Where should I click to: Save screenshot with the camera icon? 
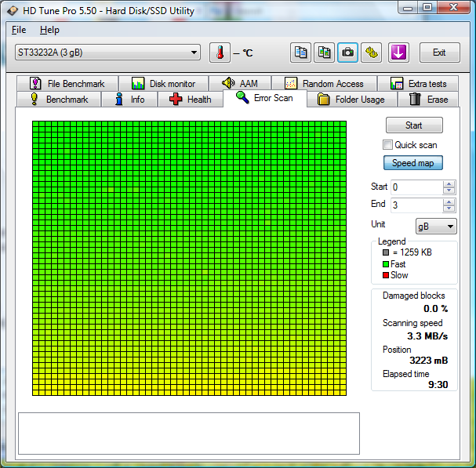pyautogui.click(x=347, y=53)
